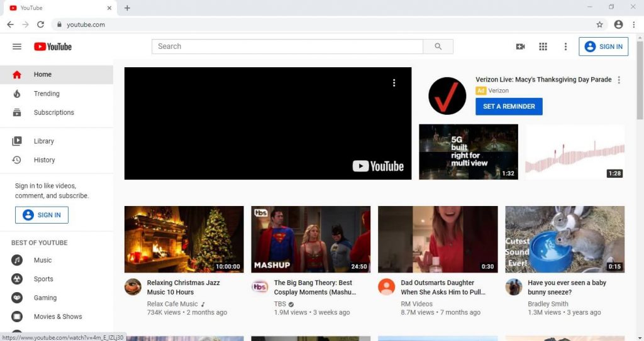Click the Subscriptions icon
644x341 pixels.
[x=17, y=112]
